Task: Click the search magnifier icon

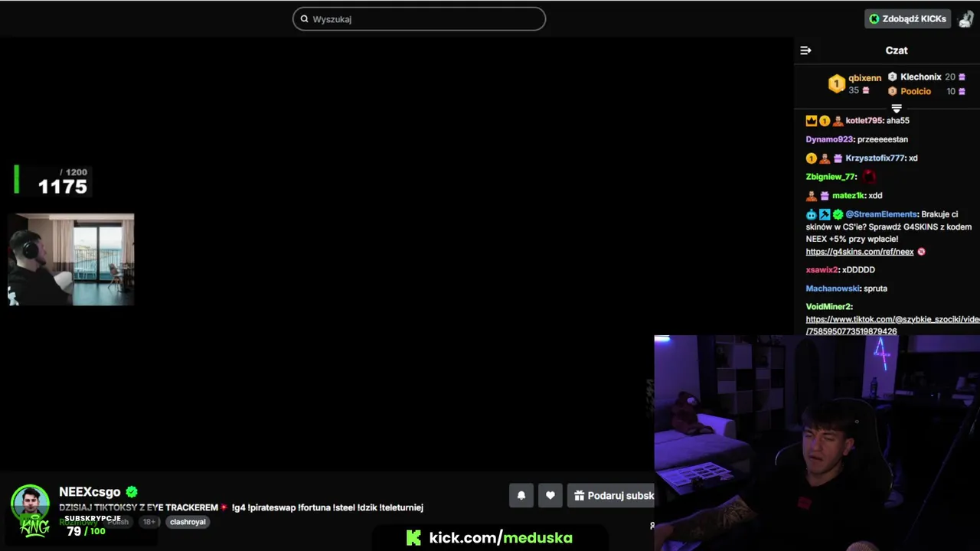Action: [x=304, y=19]
